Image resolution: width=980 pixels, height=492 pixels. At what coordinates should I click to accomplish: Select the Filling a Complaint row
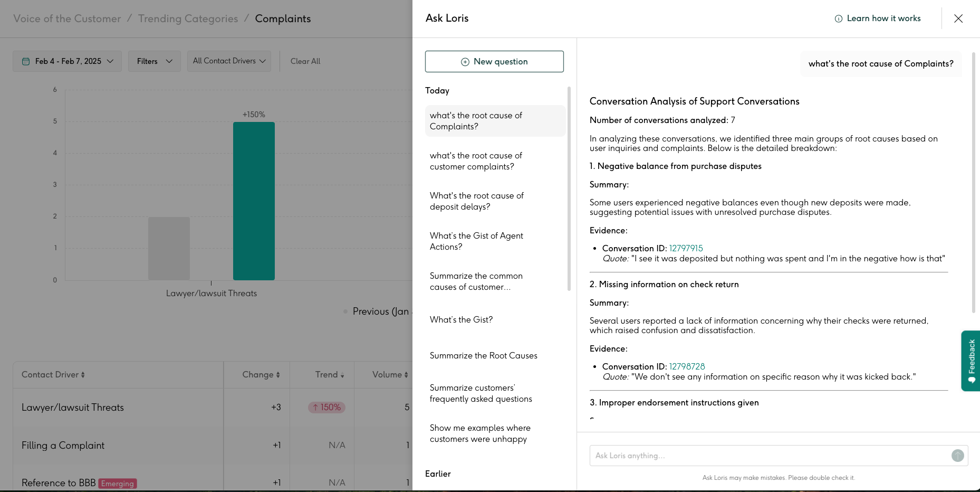coord(213,446)
